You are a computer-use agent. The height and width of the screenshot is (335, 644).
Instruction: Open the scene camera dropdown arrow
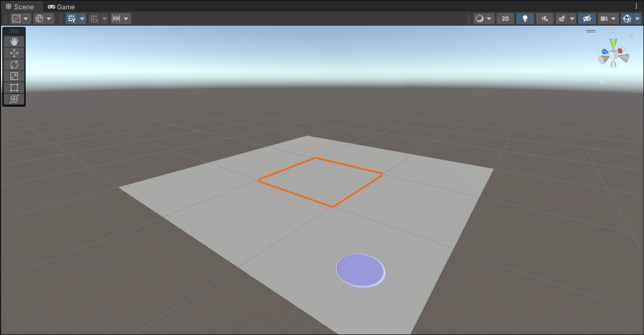point(613,19)
